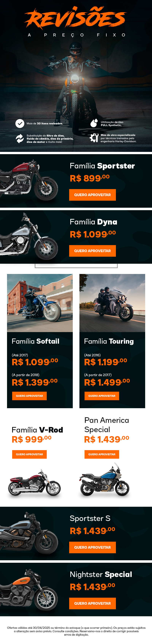The image size is (152, 644).
Task: Click 'Quero Aproveitar' in Família Touring card
Action: click(x=102, y=396)
